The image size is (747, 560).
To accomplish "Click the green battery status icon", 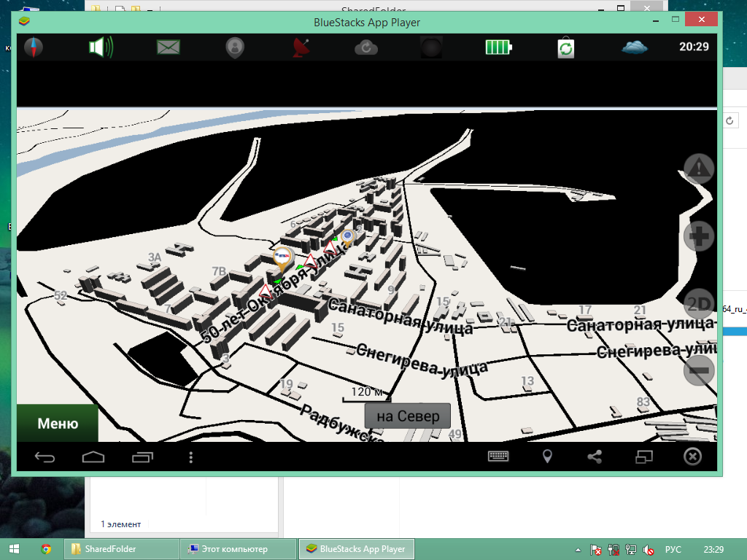I will pos(499,47).
